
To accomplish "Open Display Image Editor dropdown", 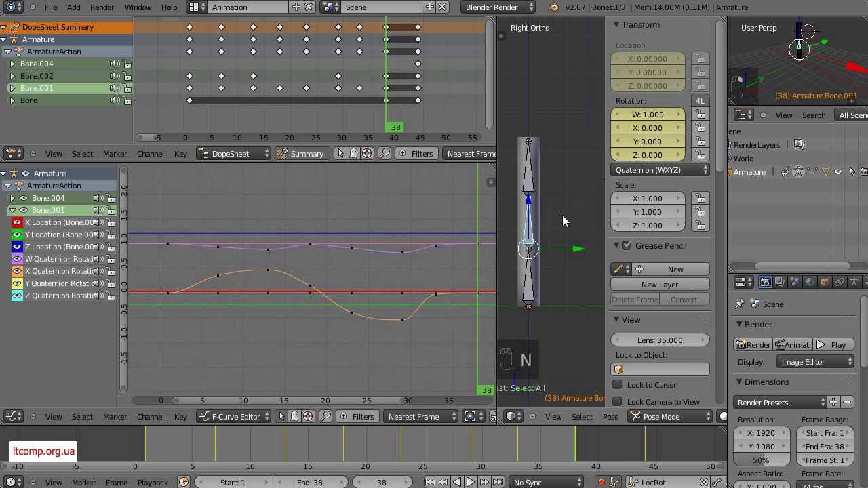I will tap(815, 362).
